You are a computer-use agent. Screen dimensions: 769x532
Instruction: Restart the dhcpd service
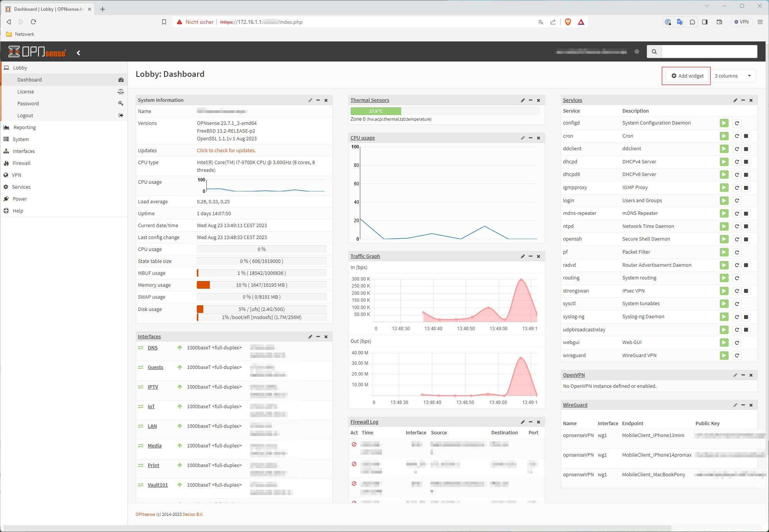click(x=737, y=162)
